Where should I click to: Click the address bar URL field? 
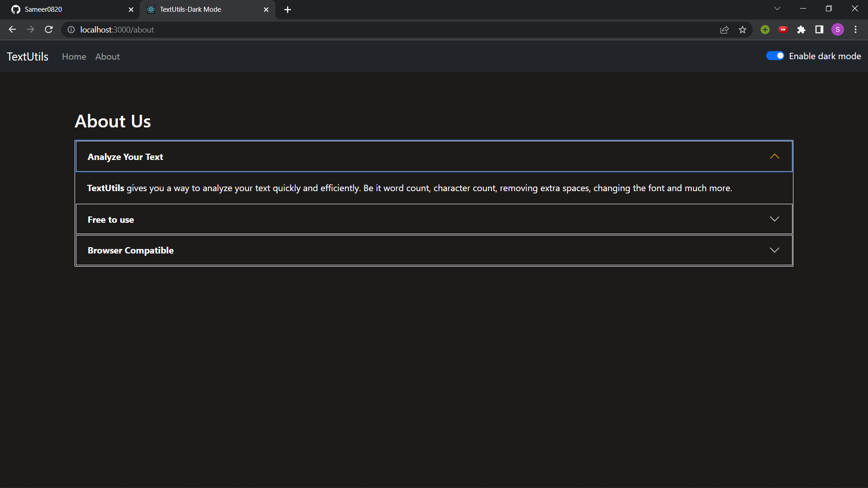point(362,30)
